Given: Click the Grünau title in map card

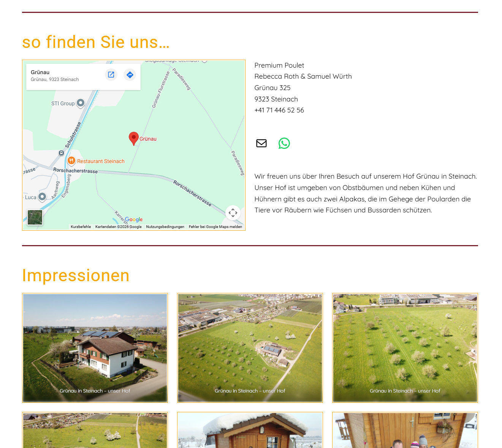Looking at the screenshot, I should pyautogui.click(x=40, y=72).
